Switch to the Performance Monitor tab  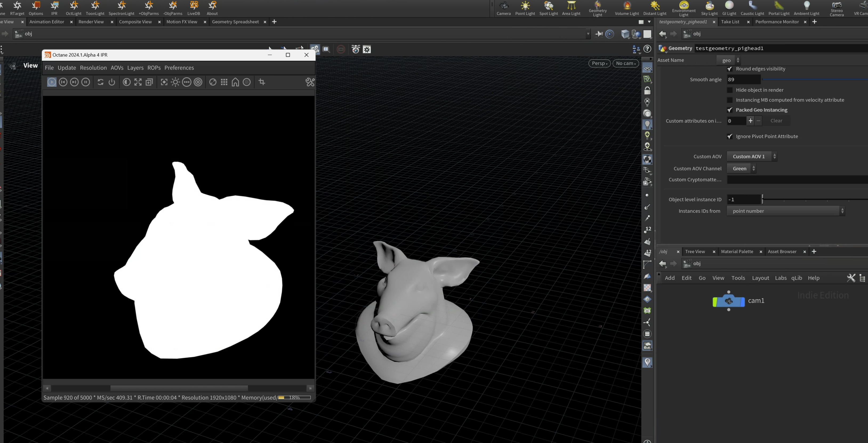pyautogui.click(x=777, y=22)
